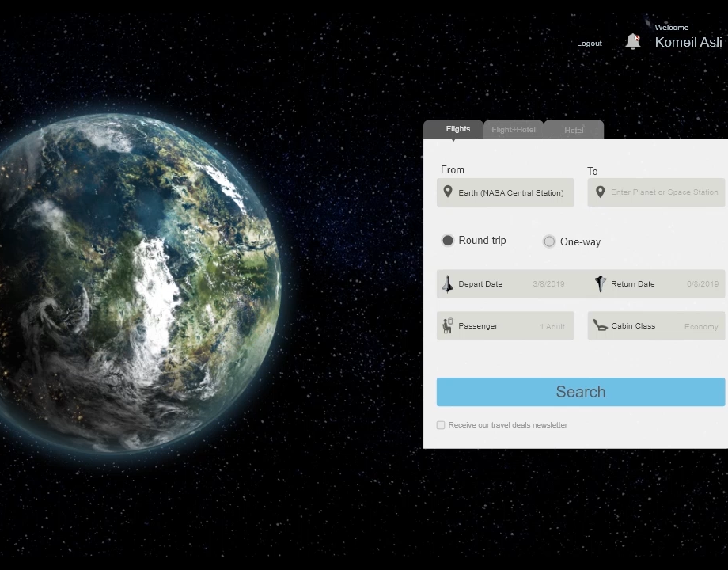This screenshot has height=570, width=728.
Task: Click the location pin in To field
Action: point(601,192)
